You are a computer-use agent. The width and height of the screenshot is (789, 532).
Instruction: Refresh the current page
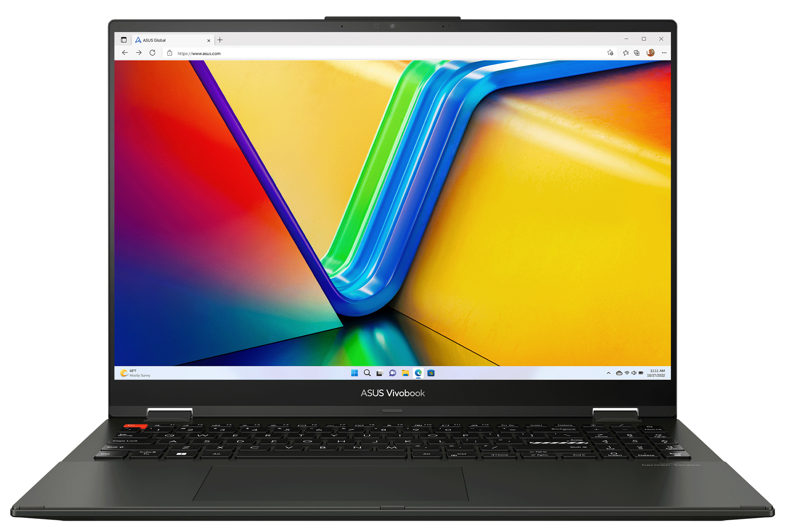(x=153, y=53)
